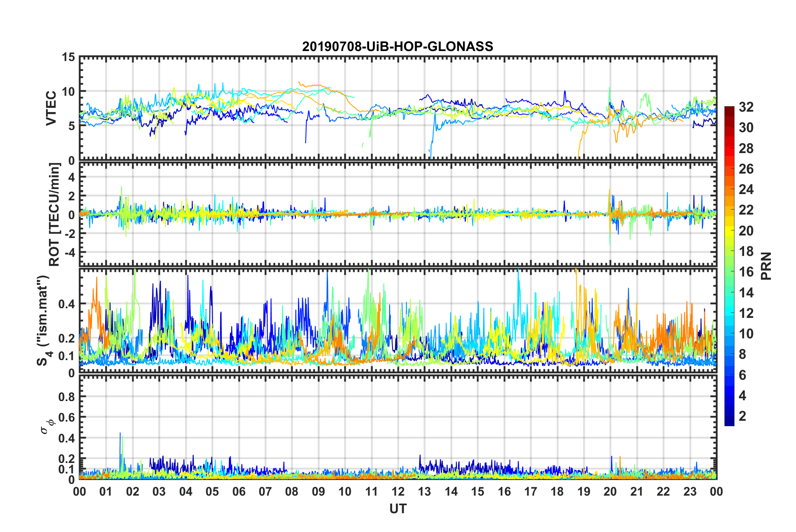
Task: Click UT axis tick label 15
Action: pos(478,491)
